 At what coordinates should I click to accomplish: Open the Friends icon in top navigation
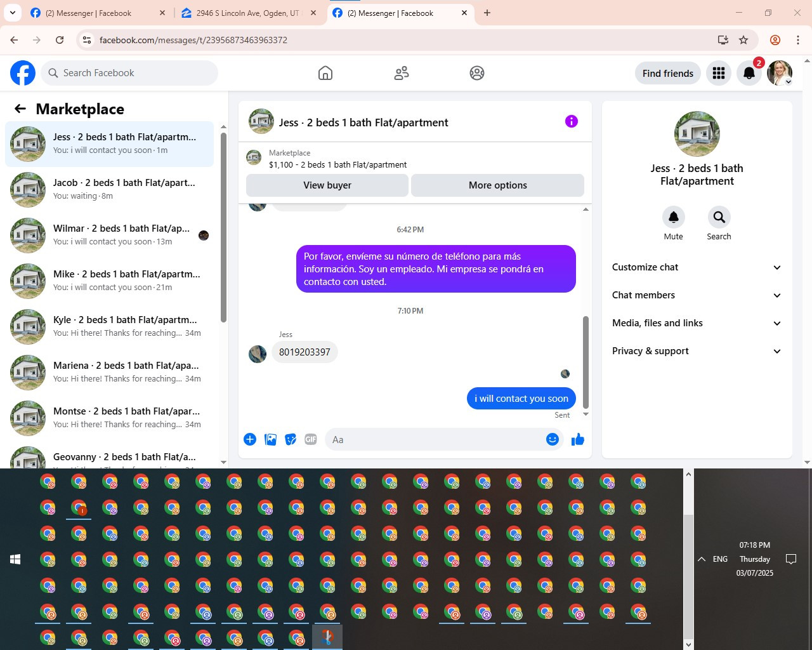coord(402,73)
